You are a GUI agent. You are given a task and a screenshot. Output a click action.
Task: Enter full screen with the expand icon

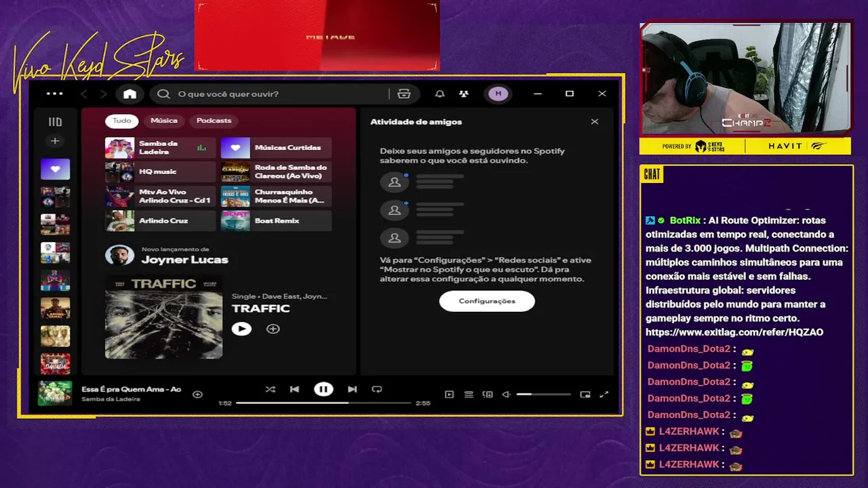click(604, 394)
